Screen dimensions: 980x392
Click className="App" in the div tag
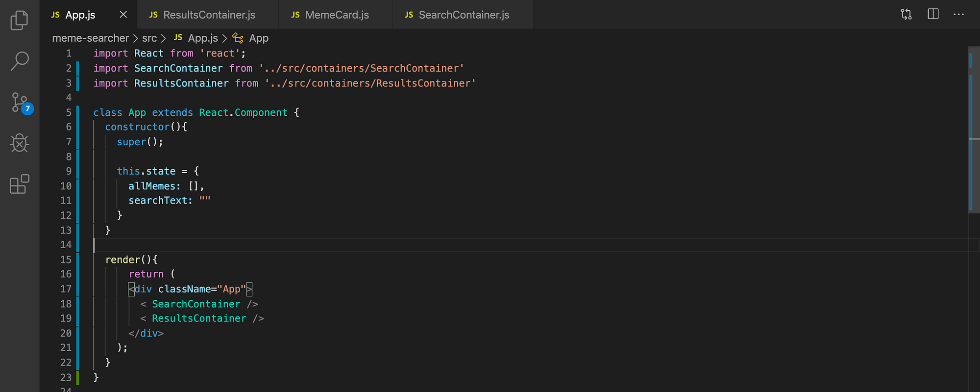click(202, 289)
